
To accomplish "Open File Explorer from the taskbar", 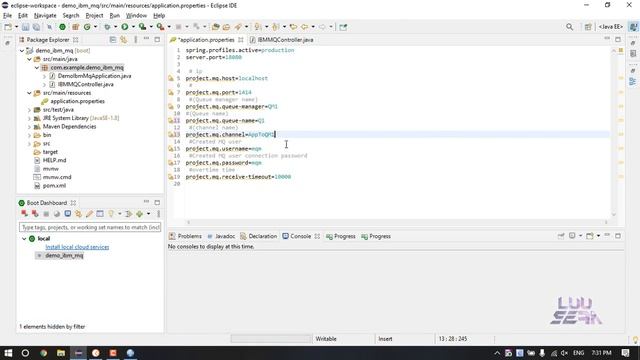I will point(61,353).
